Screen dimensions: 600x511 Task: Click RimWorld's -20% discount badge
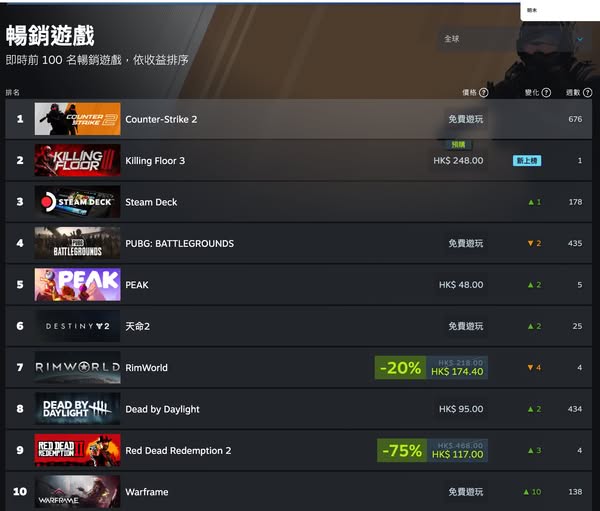tap(400, 367)
